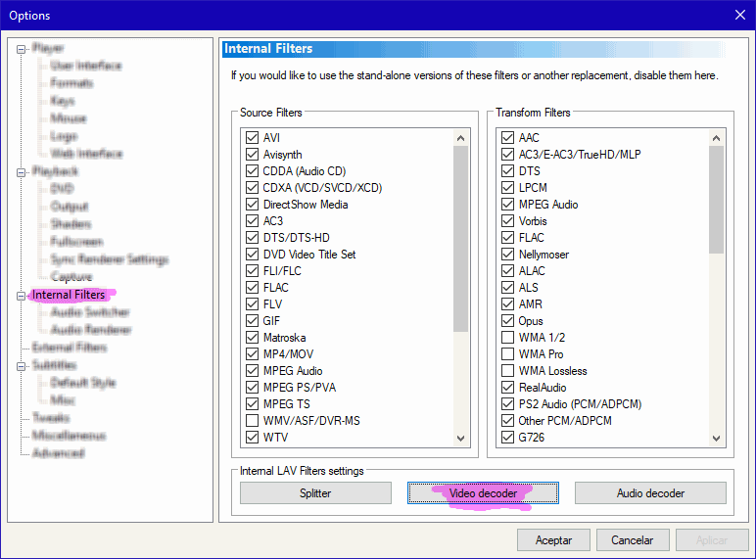Click the Transform Filters scrollbar thumb
The height and width of the screenshot is (559, 756).
tap(717, 200)
